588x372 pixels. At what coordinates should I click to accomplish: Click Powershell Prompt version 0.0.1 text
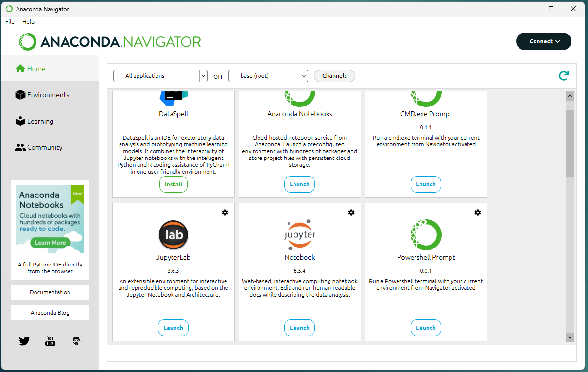point(426,271)
